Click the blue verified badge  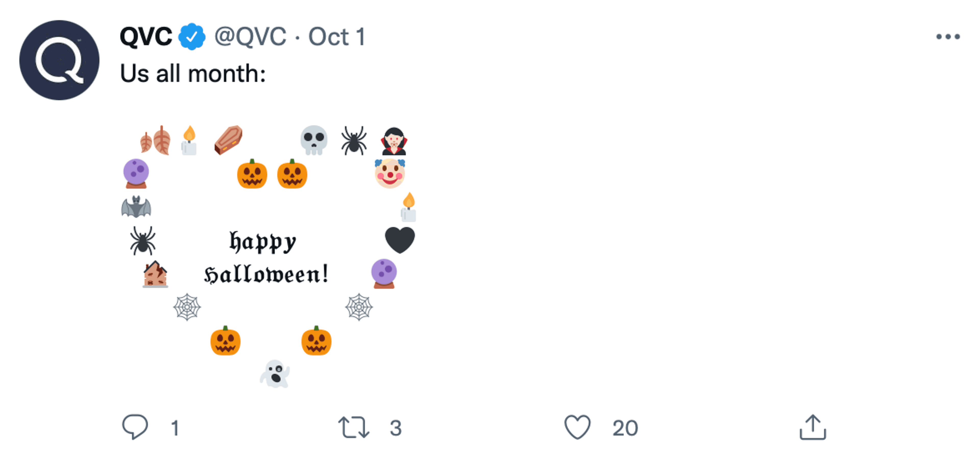(x=192, y=36)
